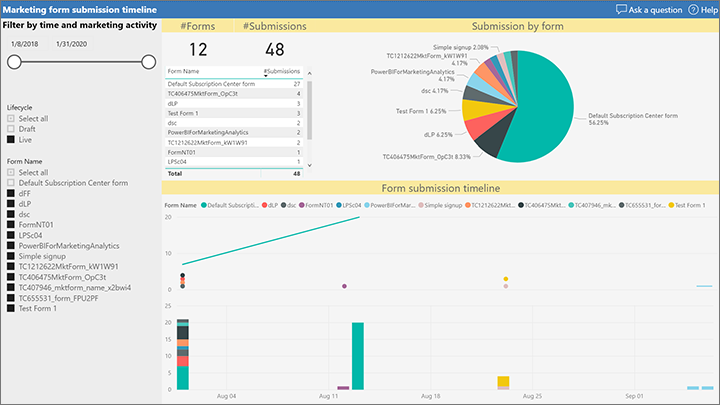Viewport: 720px width, 405px height.
Task: Click the dLP red legend marker
Action: [x=264, y=205]
